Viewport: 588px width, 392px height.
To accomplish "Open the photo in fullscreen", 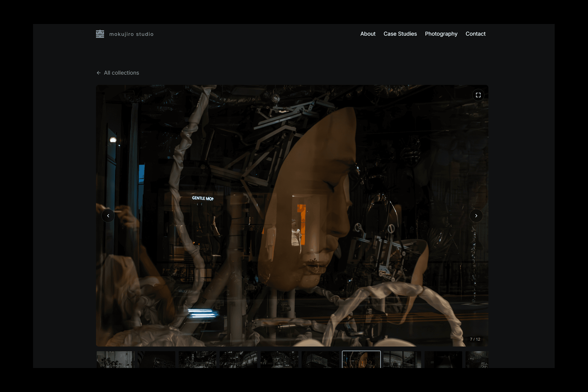I will click(478, 95).
